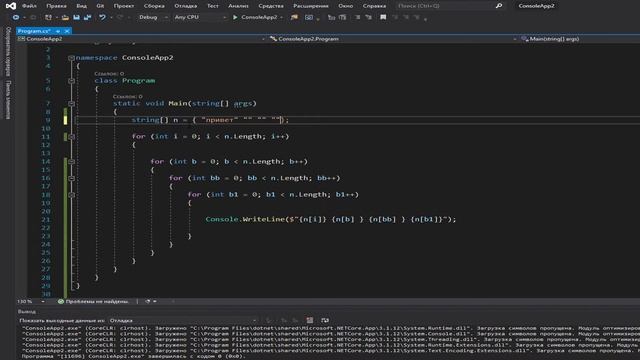Click the Ссылок: 0 CodeLens above class Program
640x360 pixels.
[x=109, y=73]
